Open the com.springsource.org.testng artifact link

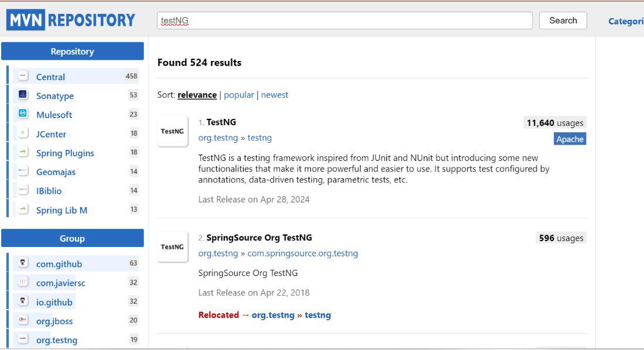coord(303,253)
